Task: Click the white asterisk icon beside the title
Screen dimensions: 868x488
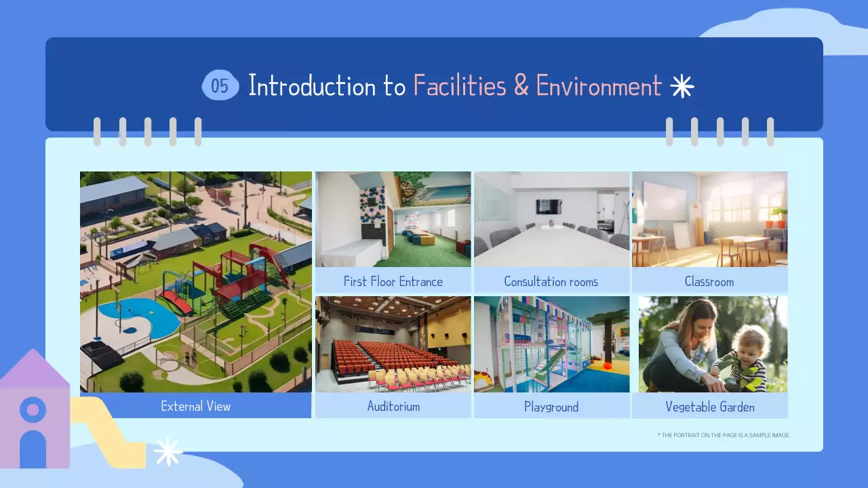Action: click(682, 85)
